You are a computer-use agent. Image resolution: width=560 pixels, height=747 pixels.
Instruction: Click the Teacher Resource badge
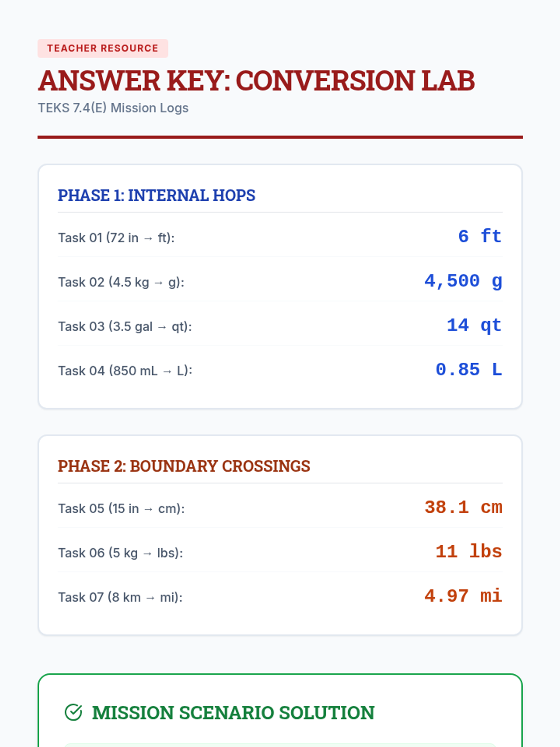pyautogui.click(x=103, y=49)
